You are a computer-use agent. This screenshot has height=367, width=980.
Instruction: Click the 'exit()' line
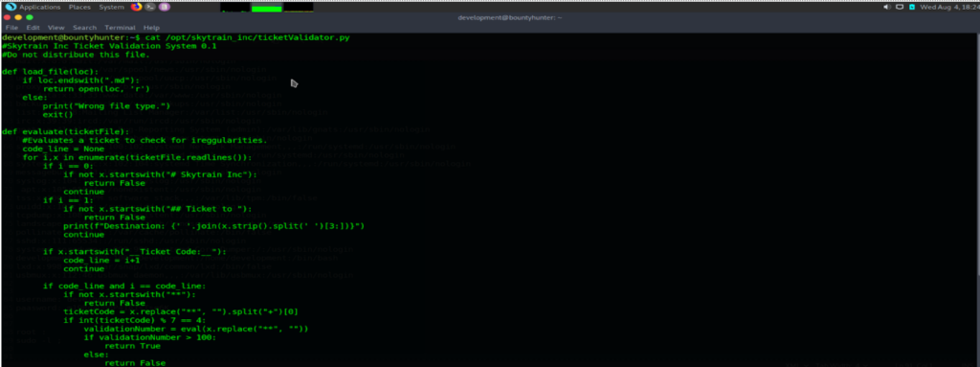tap(58, 115)
